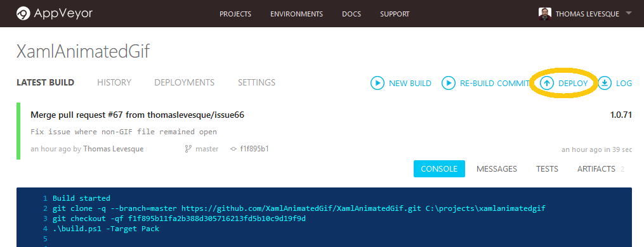
Task: Click the AppVeyor brand name text
Action: tap(63, 14)
